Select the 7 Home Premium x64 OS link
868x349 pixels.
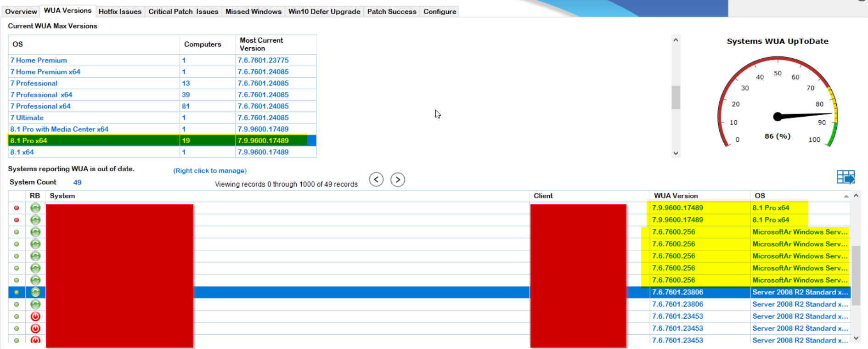(45, 72)
